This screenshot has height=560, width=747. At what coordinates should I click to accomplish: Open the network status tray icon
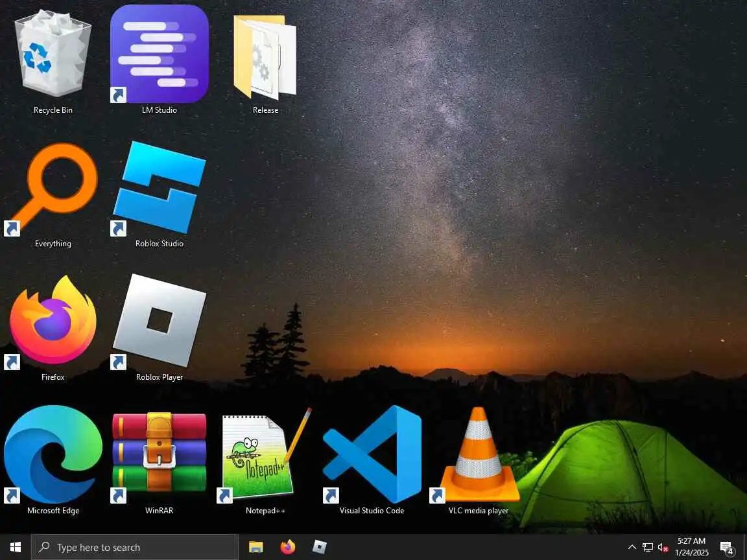[x=647, y=547]
